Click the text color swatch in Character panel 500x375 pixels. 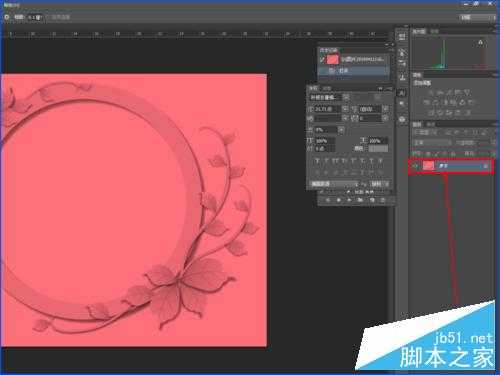[x=377, y=148]
